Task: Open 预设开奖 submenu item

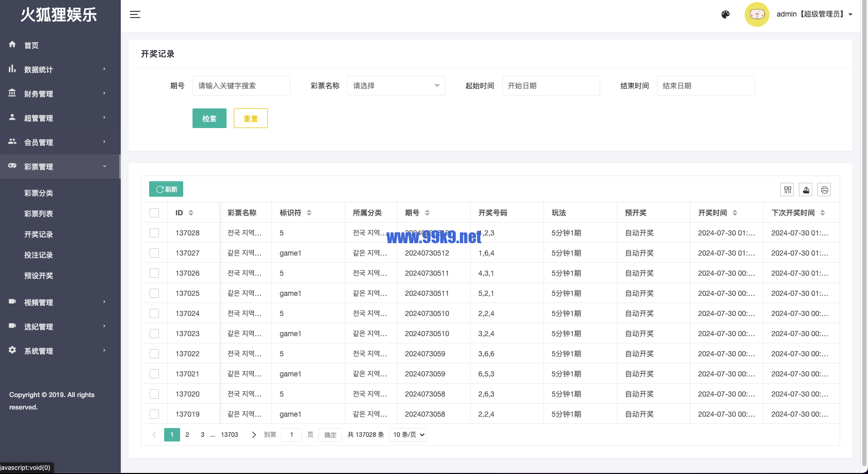Action: pyautogui.click(x=39, y=276)
